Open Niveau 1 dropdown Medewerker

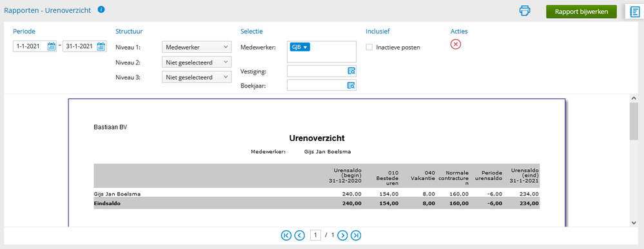tap(197, 47)
